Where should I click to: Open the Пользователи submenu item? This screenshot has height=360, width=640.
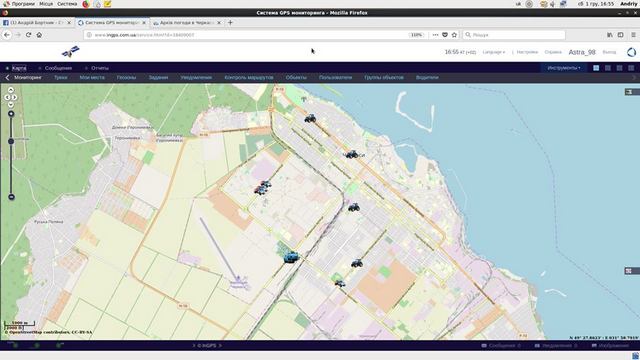[335, 77]
